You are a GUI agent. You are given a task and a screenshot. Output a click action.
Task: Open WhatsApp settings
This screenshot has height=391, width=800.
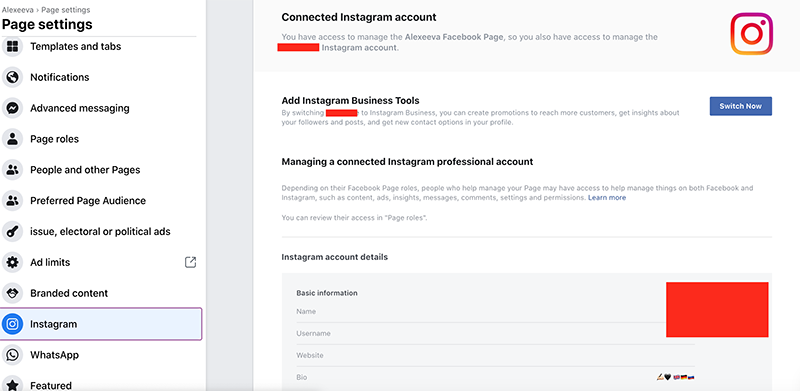(x=54, y=355)
